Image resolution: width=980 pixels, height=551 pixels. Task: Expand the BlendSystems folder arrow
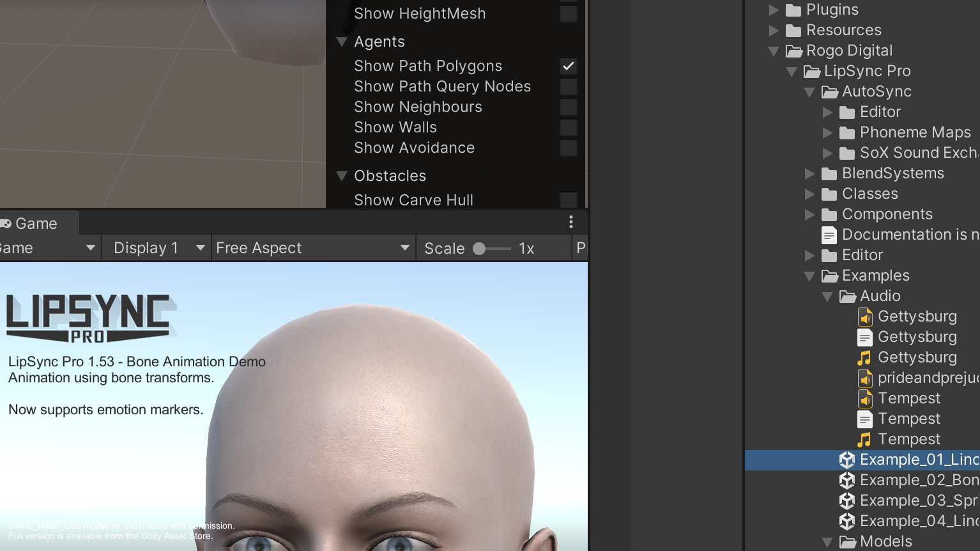[809, 173]
